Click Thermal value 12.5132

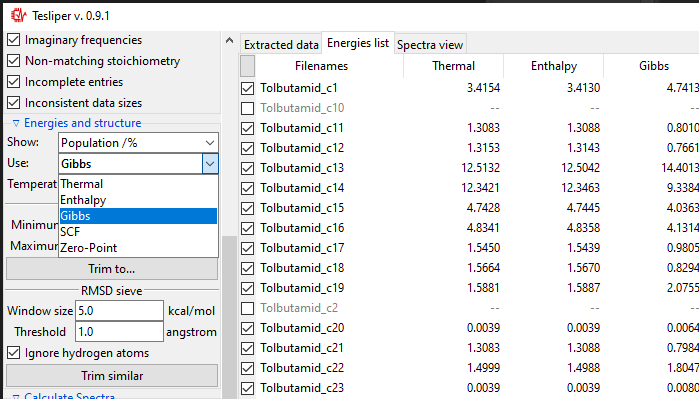(480, 168)
